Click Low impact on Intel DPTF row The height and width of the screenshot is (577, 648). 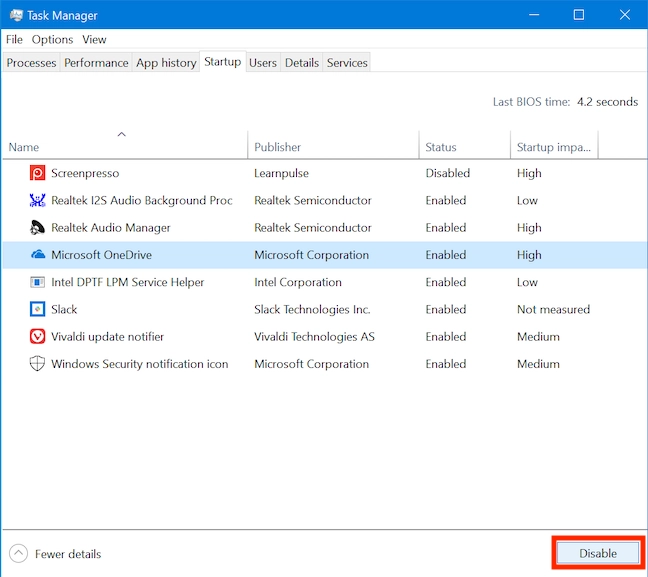(x=527, y=282)
